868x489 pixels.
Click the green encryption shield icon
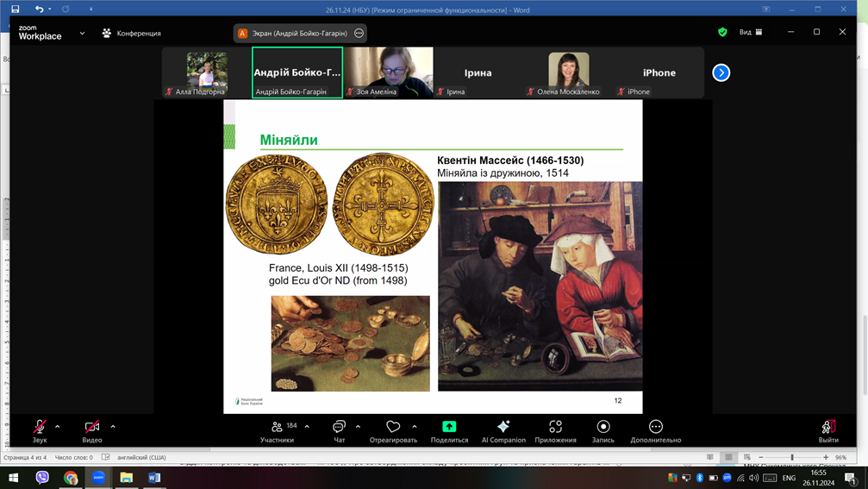click(x=722, y=32)
